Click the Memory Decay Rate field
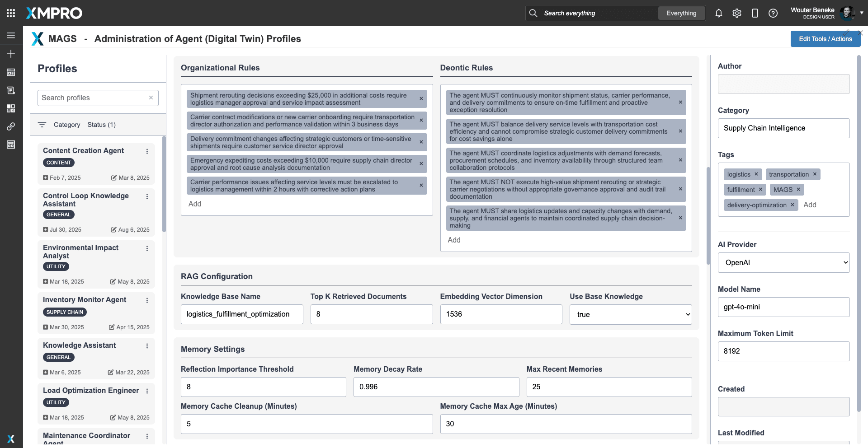Viewport: 868px width, 448px height. 436,387
